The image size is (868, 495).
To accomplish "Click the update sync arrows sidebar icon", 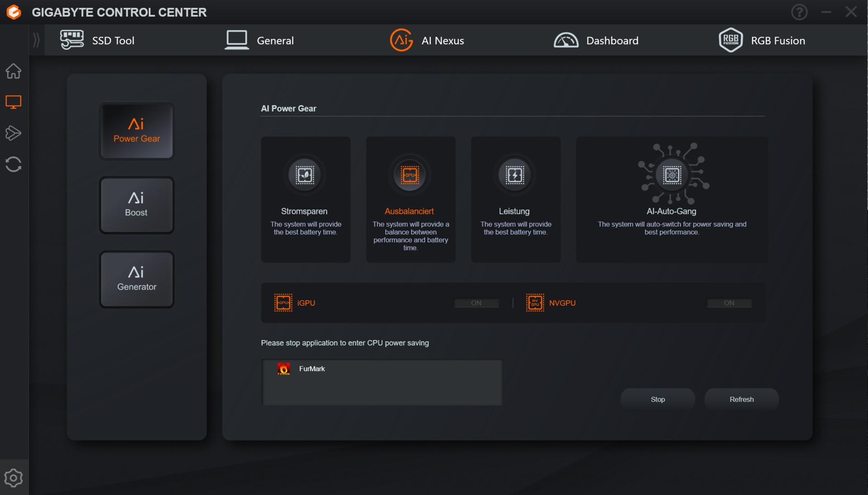I will pyautogui.click(x=14, y=164).
